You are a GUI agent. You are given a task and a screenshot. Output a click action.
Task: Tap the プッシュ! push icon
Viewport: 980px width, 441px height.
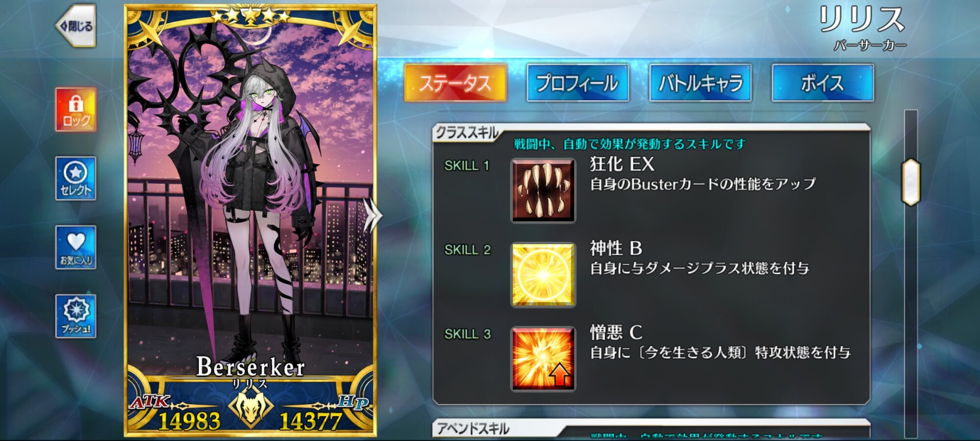[75, 316]
